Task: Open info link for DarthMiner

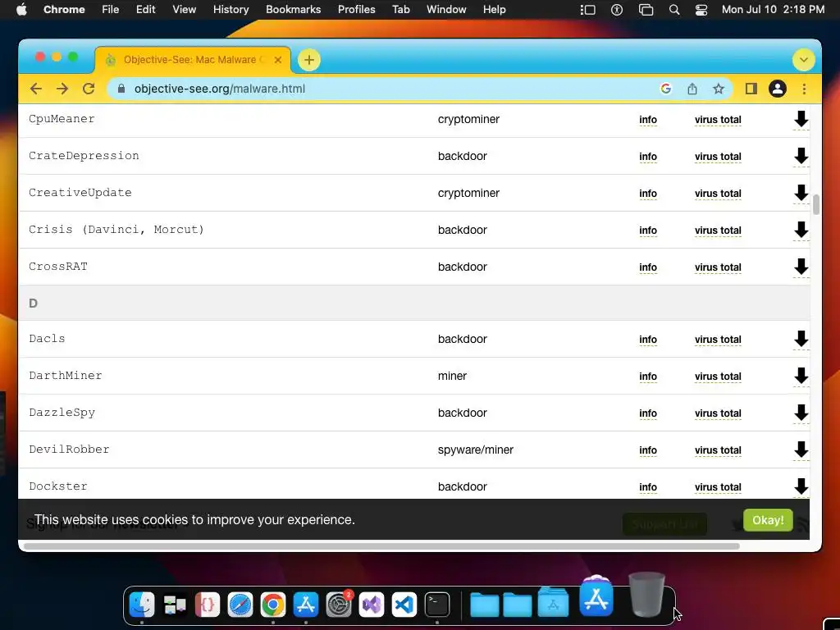Action: pyautogui.click(x=648, y=377)
